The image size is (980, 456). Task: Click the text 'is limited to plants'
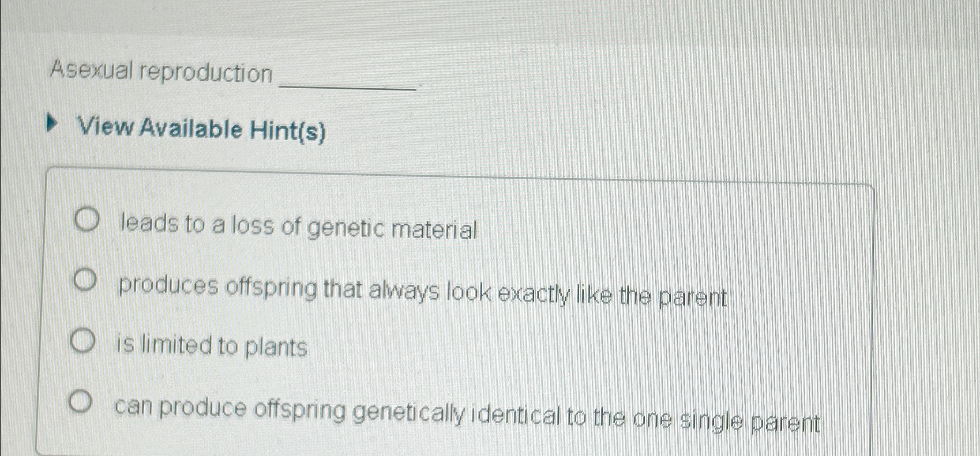211,346
